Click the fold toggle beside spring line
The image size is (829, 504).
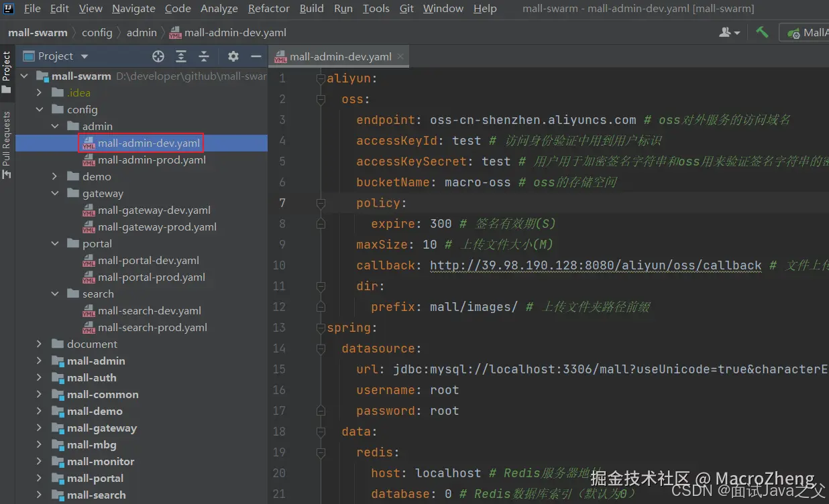pos(321,328)
